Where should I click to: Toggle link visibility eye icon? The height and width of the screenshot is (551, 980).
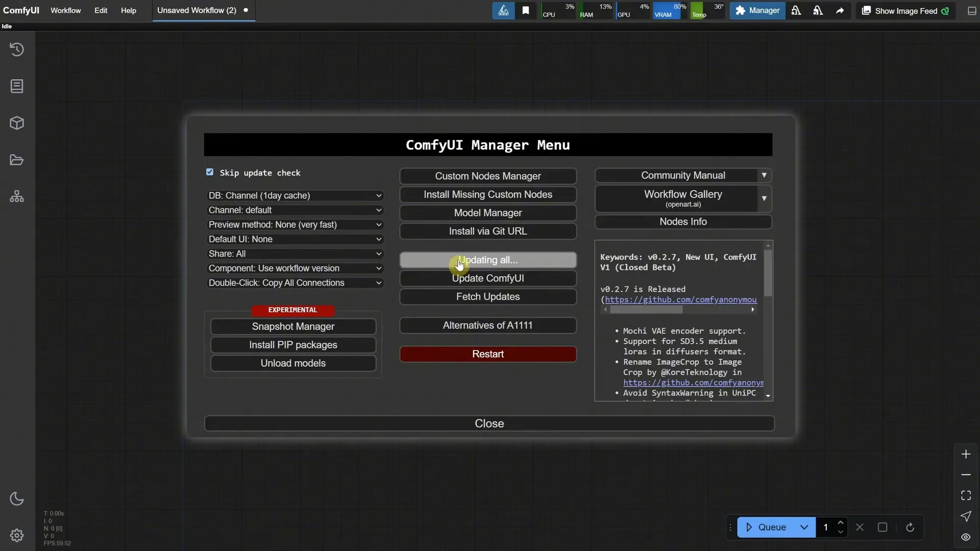966,537
